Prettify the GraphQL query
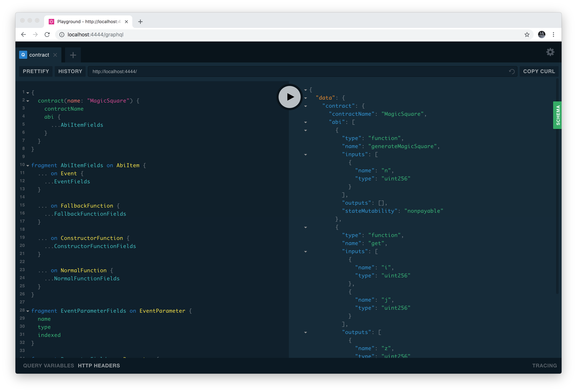The height and width of the screenshot is (392, 577). pyautogui.click(x=36, y=71)
